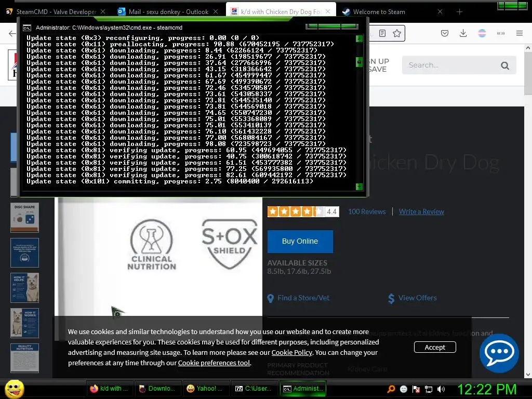Open the network tray icon

pos(429,389)
